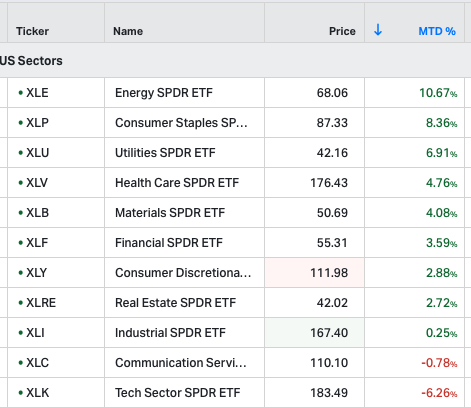The height and width of the screenshot is (408, 471).
Task: Click the -0.78% MTD value
Action: [x=439, y=363]
